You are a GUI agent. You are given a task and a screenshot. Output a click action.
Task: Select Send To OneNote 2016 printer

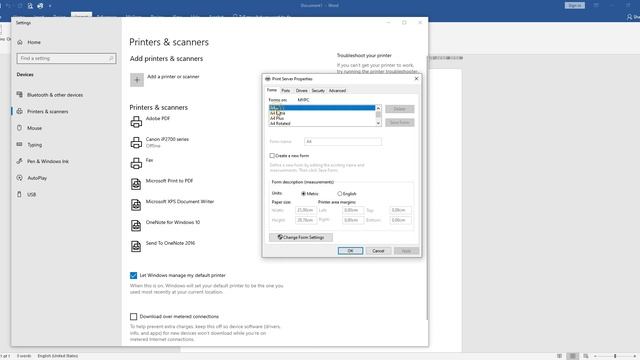[x=170, y=243]
